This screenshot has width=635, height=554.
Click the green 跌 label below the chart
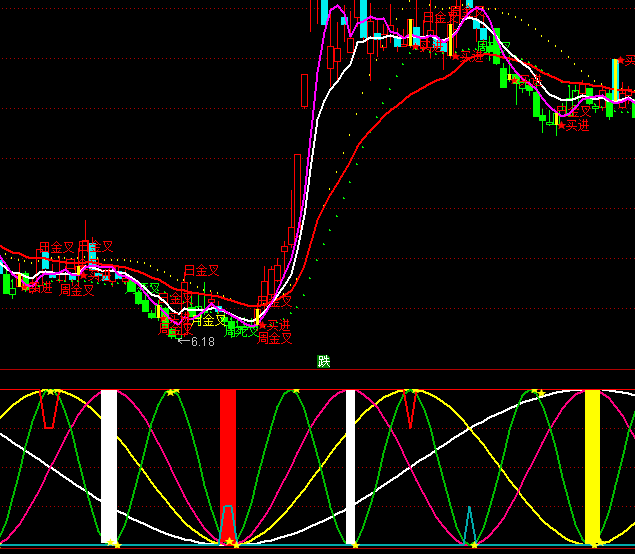(323, 362)
